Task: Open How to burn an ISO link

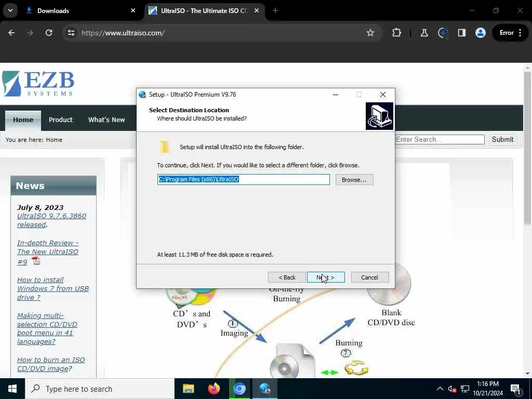Action: point(51,364)
